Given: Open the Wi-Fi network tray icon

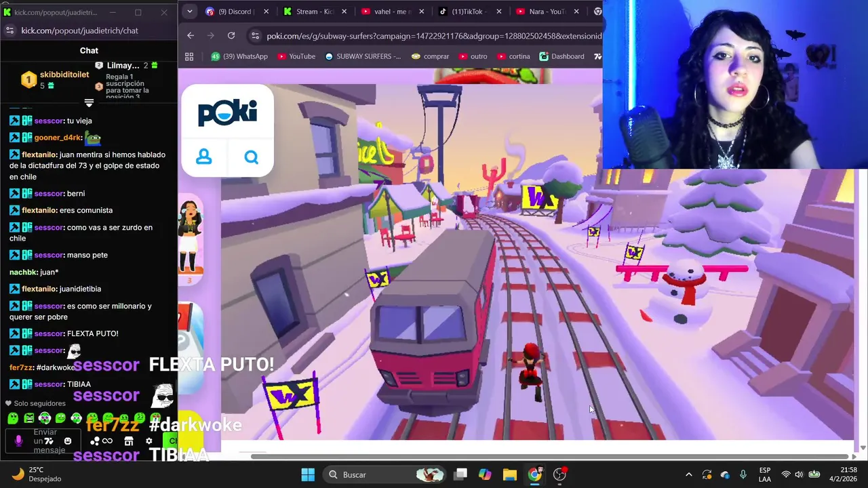Looking at the screenshot, I should (x=786, y=474).
